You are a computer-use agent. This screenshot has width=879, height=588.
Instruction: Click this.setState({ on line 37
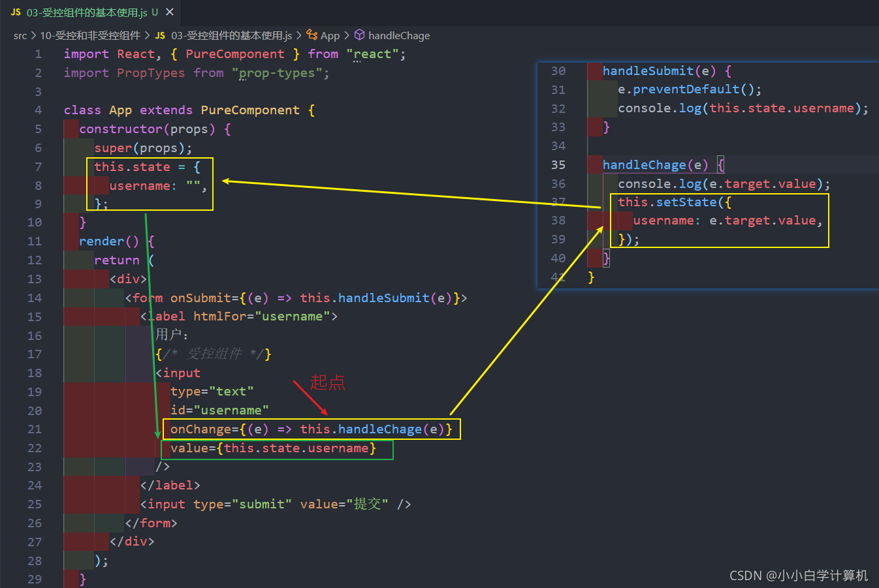click(x=675, y=202)
